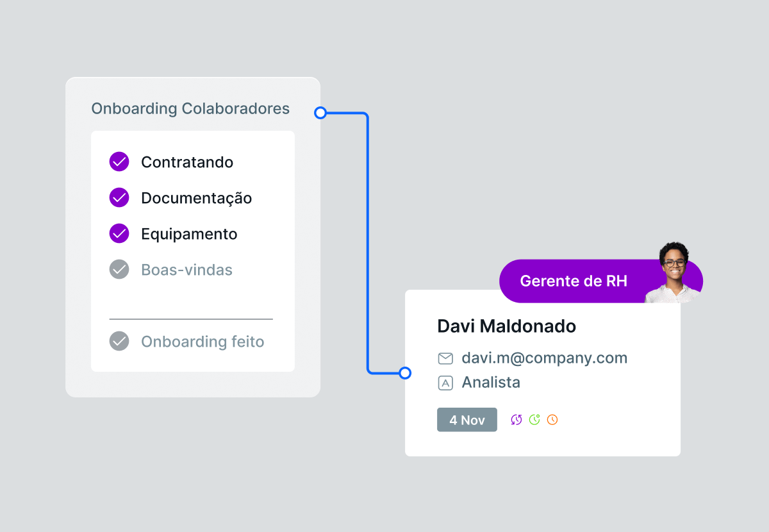Viewport: 769px width, 532px height.
Task: Click the 4 Nov date badge
Action: click(467, 420)
